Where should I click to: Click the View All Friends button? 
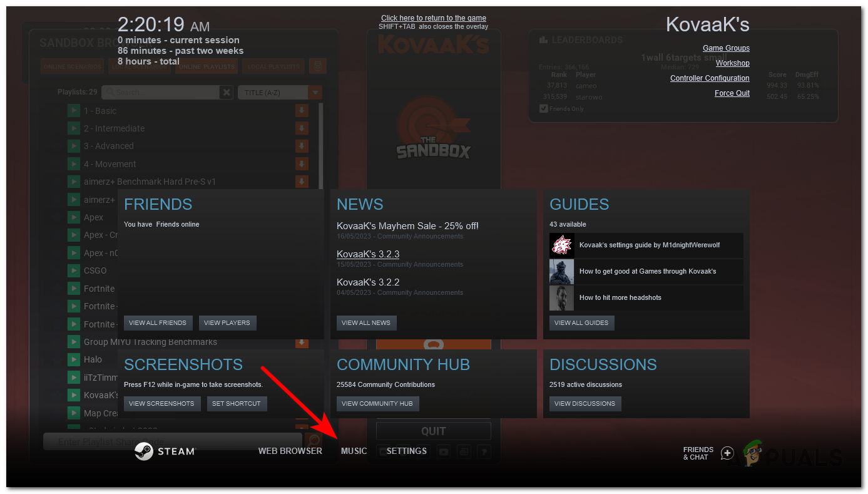coord(158,322)
